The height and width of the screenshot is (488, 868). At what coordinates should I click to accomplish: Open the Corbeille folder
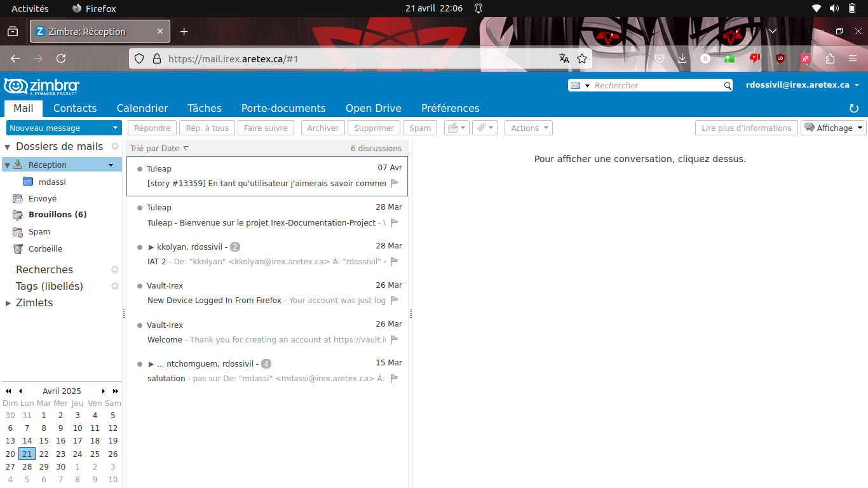tap(45, 249)
